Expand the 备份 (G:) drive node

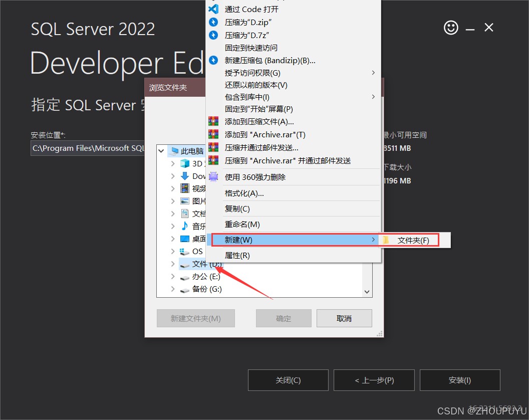(x=173, y=289)
